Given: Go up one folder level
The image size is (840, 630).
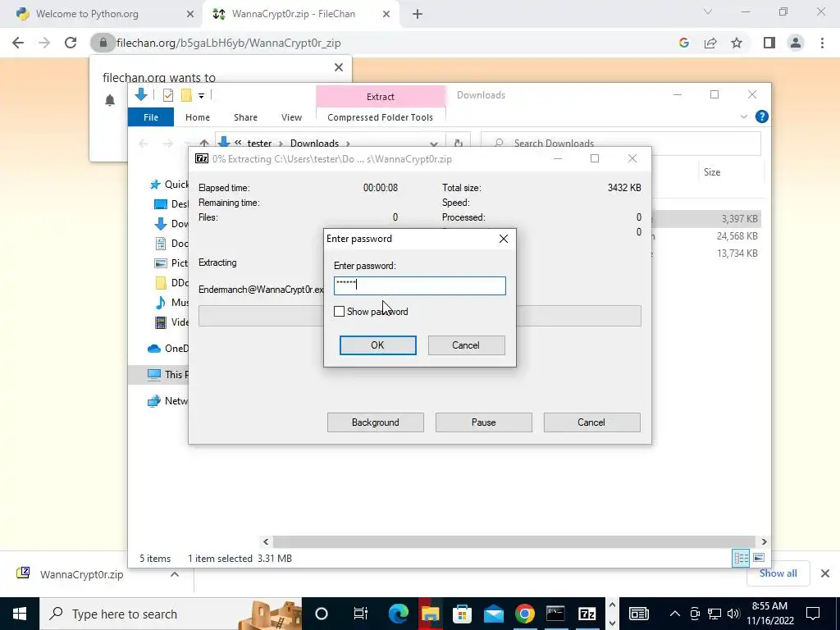Looking at the screenshot, I should [x=203, y=144].
